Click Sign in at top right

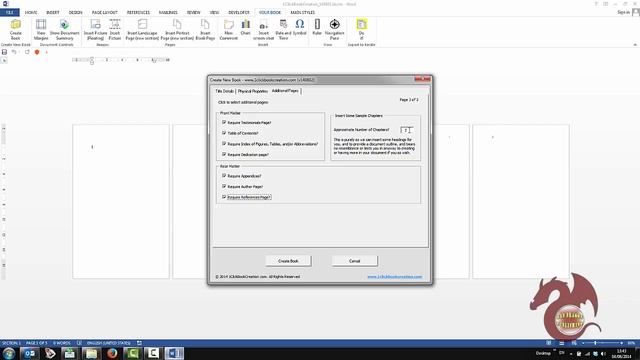tap(623, 13)
